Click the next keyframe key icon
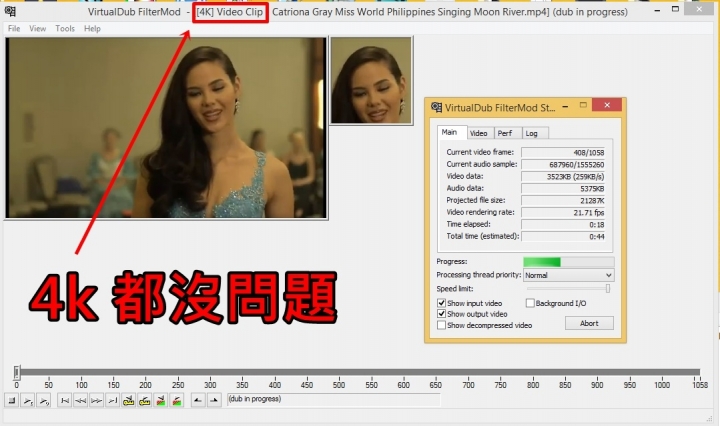Screen dimensions: 720x426 (x=145, y=401)
